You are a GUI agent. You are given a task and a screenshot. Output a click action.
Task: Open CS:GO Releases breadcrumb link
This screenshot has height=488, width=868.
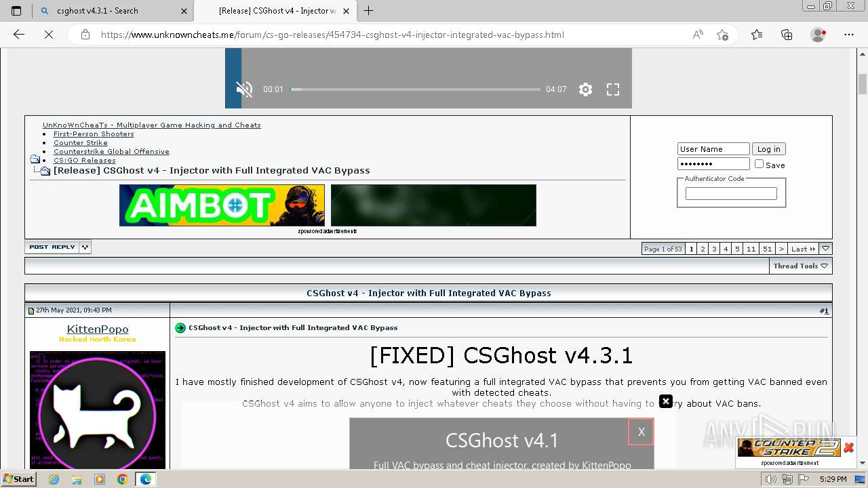[84, 161]
